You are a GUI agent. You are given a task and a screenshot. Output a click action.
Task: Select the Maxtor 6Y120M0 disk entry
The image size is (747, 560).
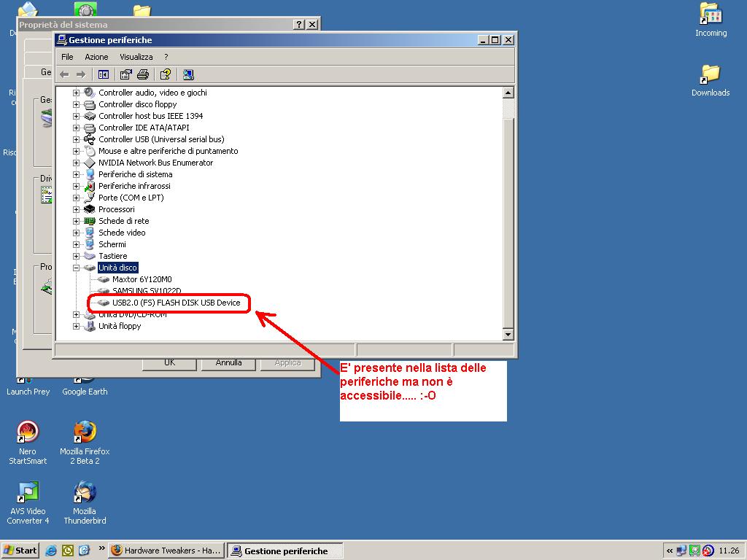point(142,279)
